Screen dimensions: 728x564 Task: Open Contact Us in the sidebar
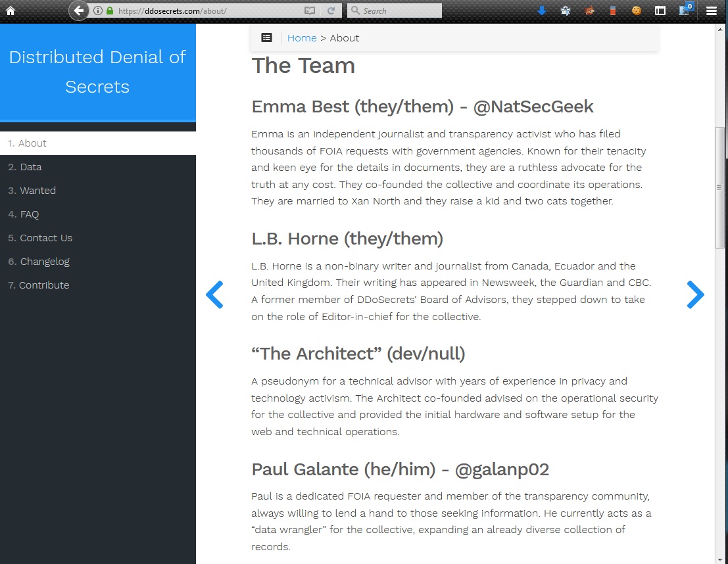coord(46,238)
